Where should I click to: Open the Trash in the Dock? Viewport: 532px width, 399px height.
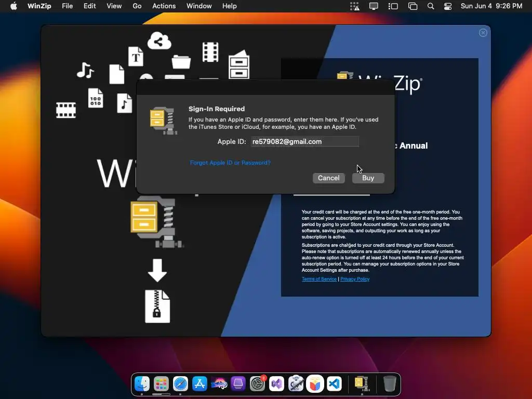tap(390, 384)
